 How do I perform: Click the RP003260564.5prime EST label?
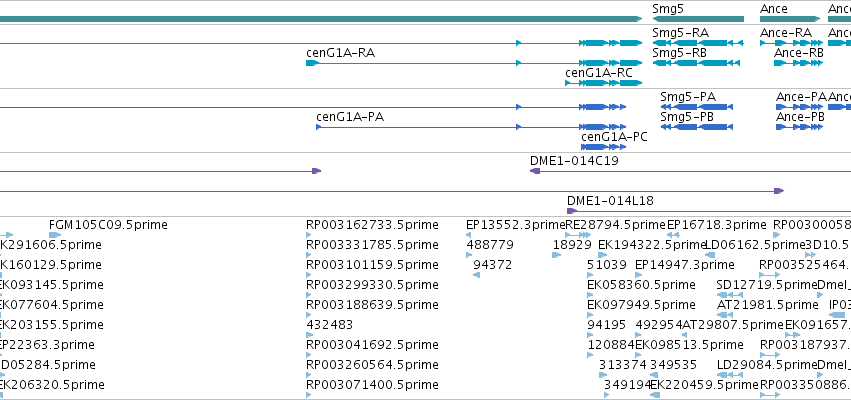[x=372, y=365]
